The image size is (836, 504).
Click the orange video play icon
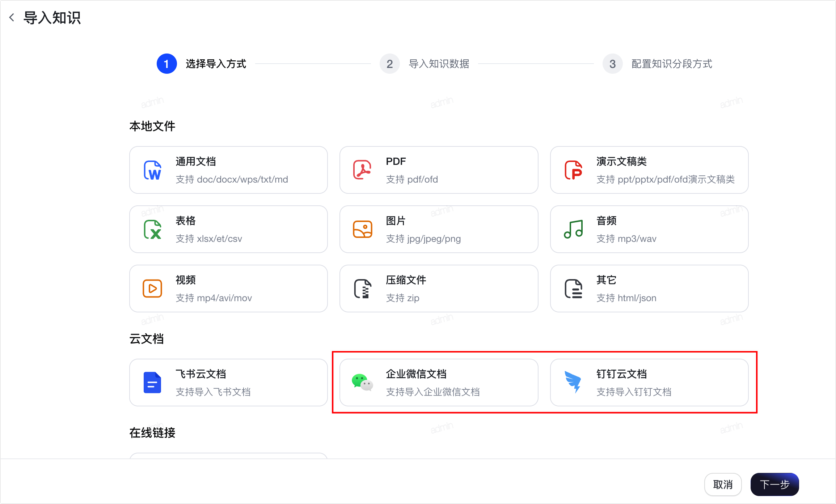click(x=152, y=289)
